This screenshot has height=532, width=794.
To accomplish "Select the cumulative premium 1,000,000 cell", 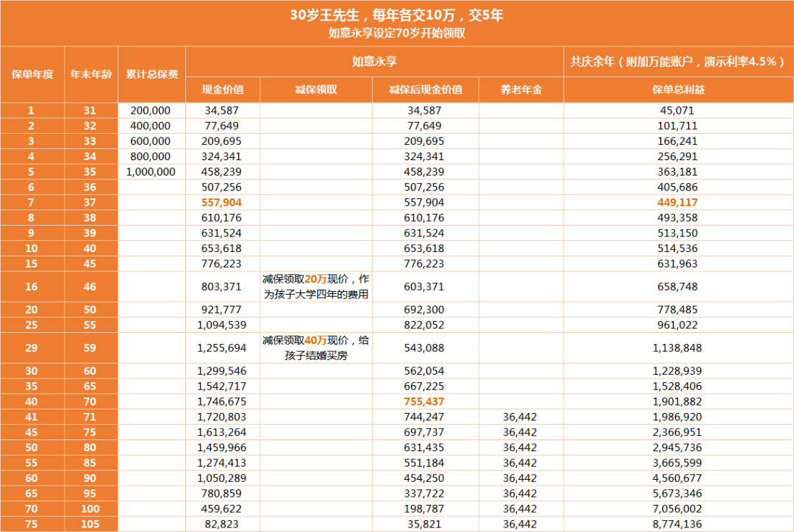I will (151, 171).
